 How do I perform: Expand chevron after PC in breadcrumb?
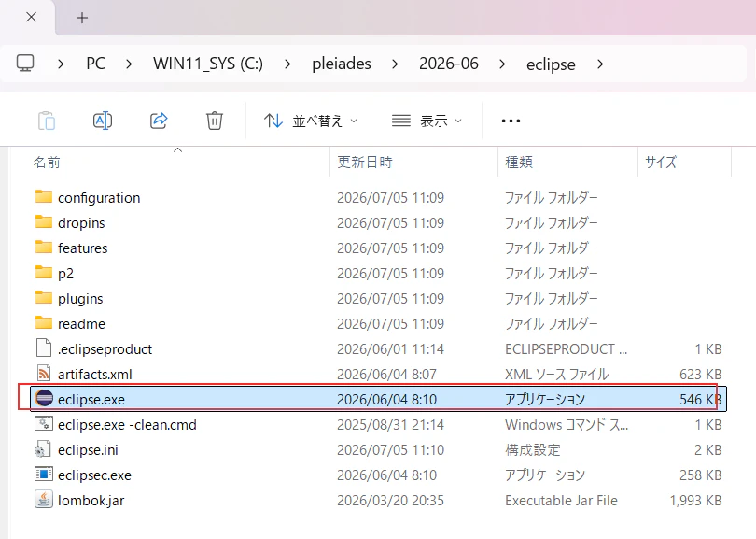coord(129,64)
